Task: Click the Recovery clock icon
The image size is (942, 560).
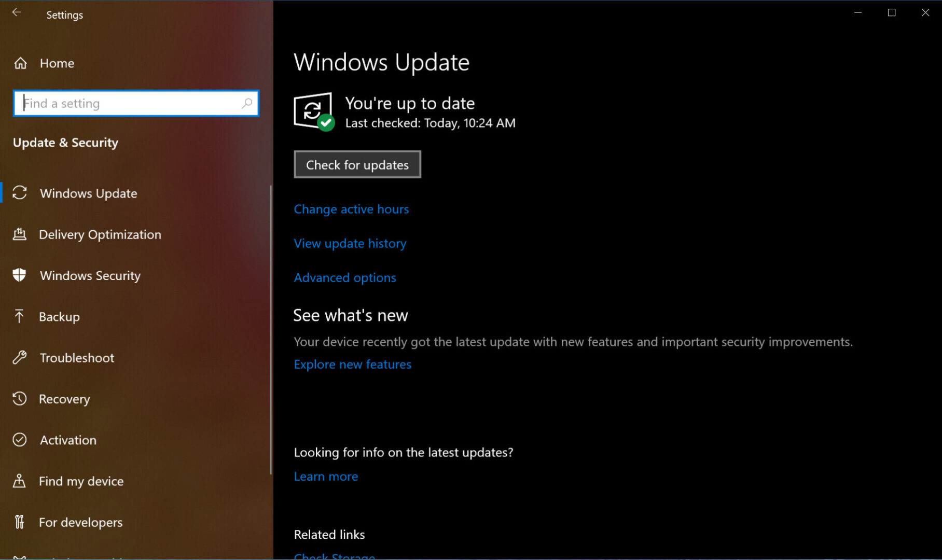Action: 20,399
